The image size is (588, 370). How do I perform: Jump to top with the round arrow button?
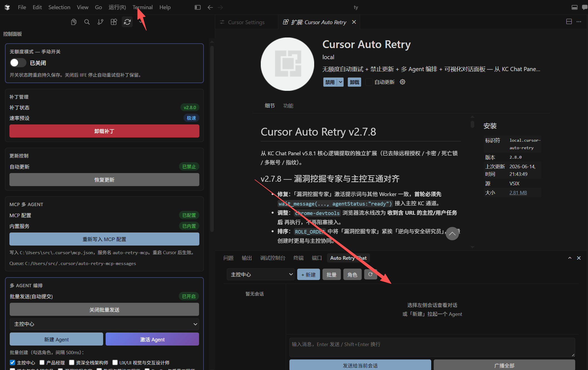pos(452,234)
